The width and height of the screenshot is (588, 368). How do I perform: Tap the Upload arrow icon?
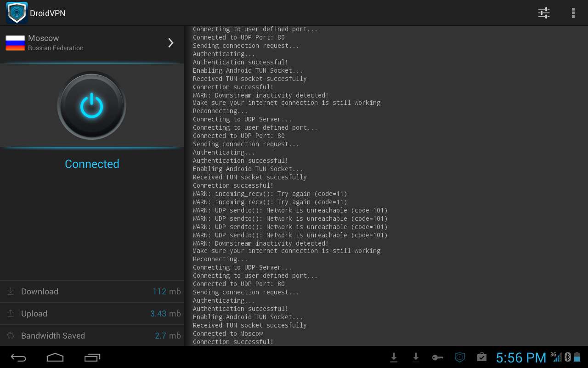[11, 314]
